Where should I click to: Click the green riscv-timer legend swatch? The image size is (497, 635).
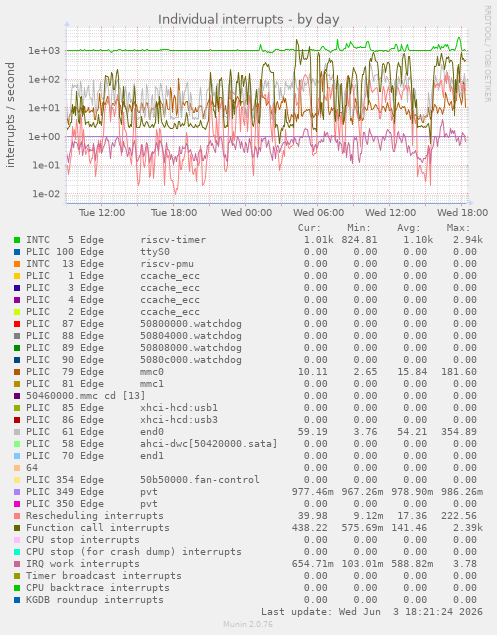[x=17, y=240]
